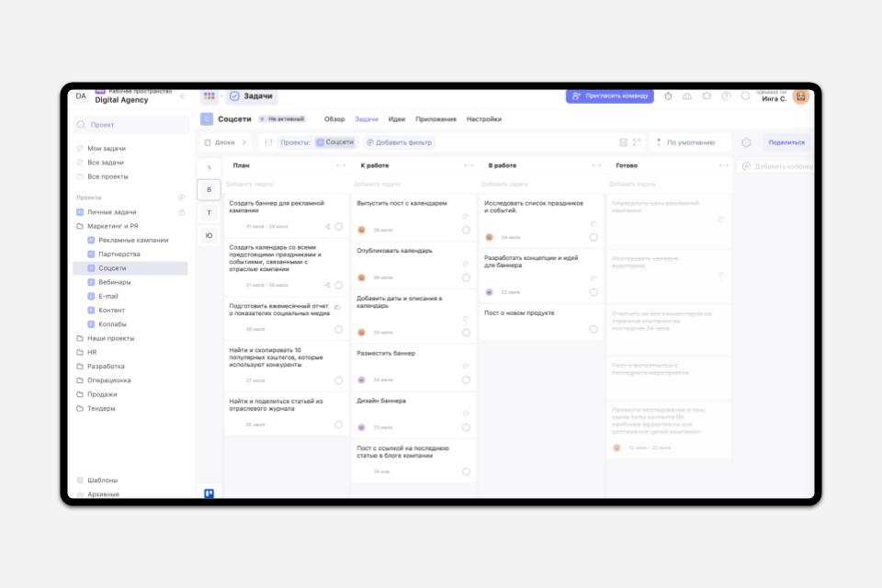This screenshot has height=588, width=882.
Task: Open Настройки tab
Action: click(x=484, y=119)
